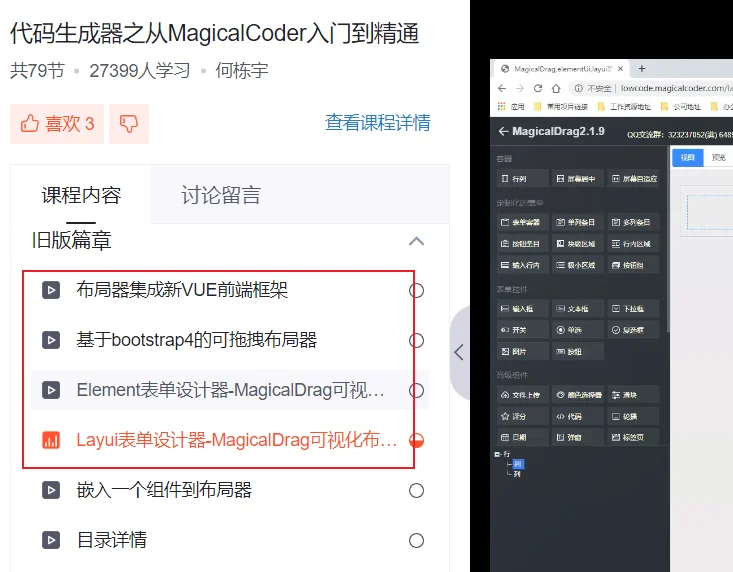Click the orange bar-chart icon for Layui lesson
This screenshot has height=572, width=733.
coord(51,440)
